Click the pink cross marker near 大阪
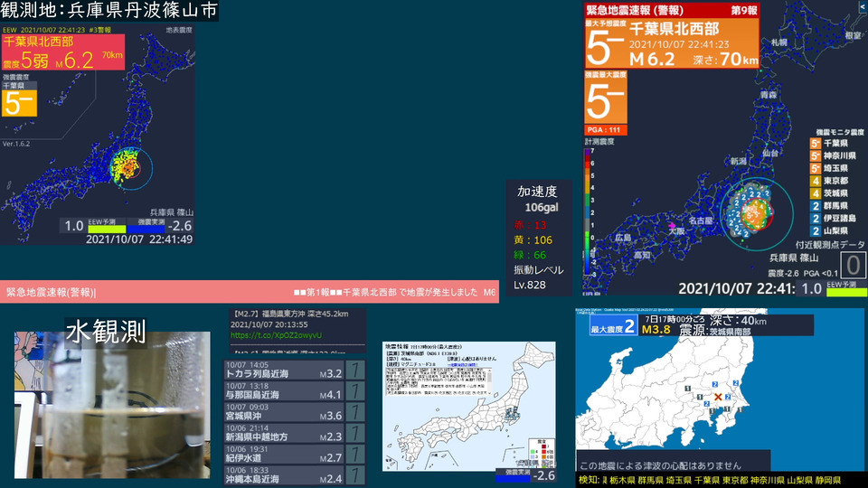Screen dimensions: 868x488 [672, 226]
